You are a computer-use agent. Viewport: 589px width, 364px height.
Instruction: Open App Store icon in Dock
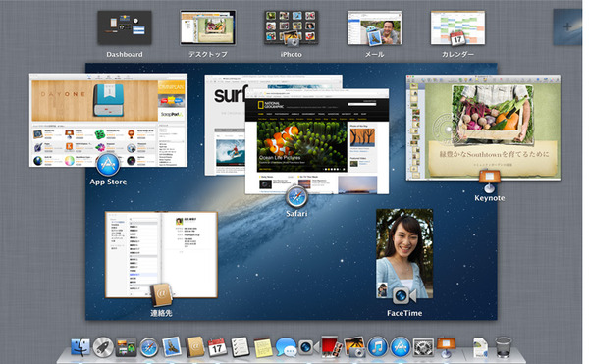click(401, 346)
